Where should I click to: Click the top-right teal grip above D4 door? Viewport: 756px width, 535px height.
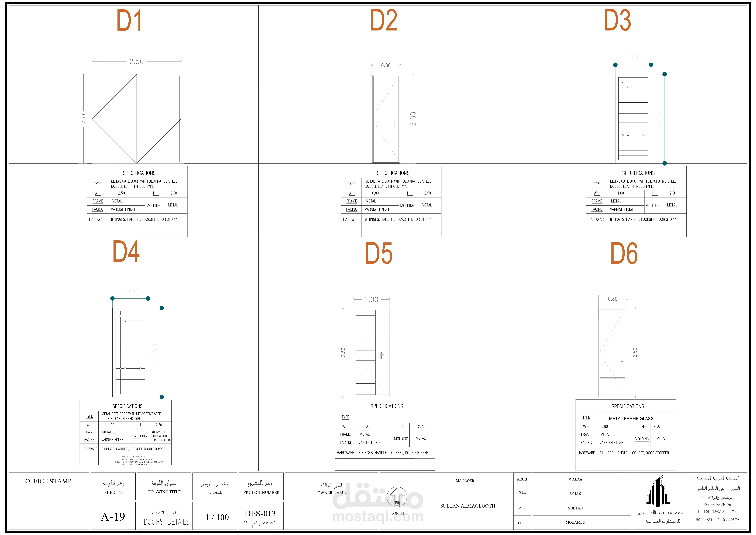148,298
